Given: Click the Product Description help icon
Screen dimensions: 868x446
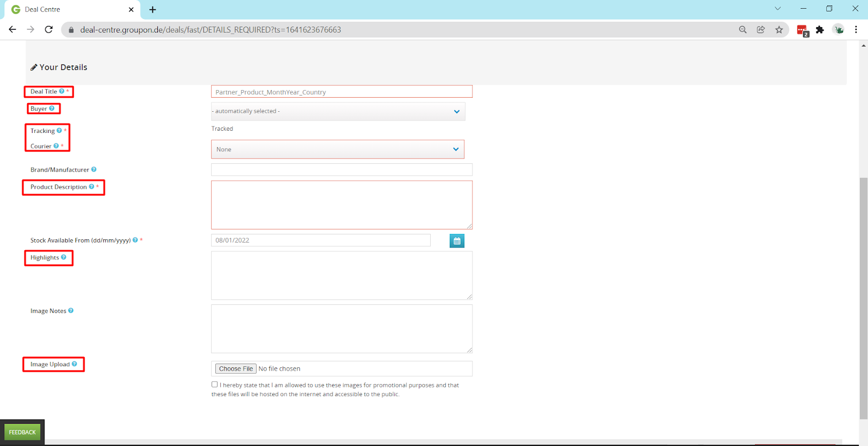Looking at the screenshot, I should tap(92, 187).
